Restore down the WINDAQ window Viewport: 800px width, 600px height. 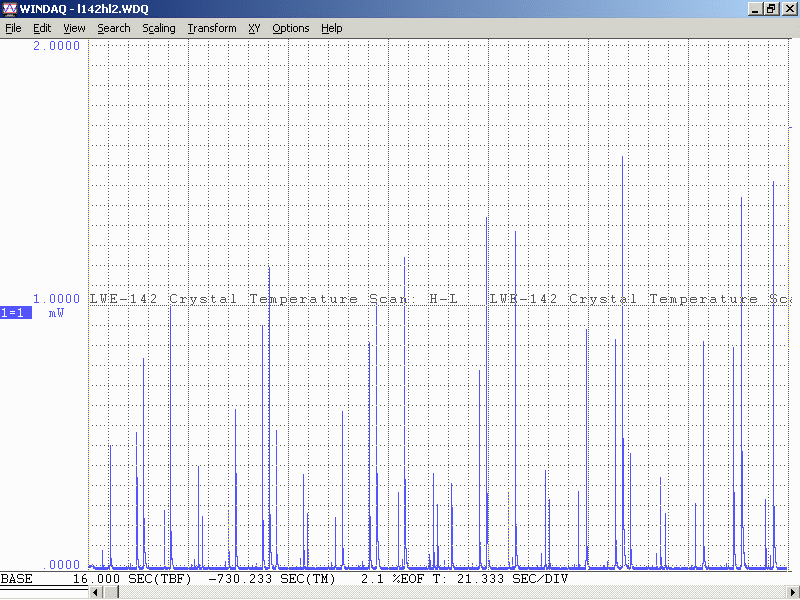(x=771, y=9)
